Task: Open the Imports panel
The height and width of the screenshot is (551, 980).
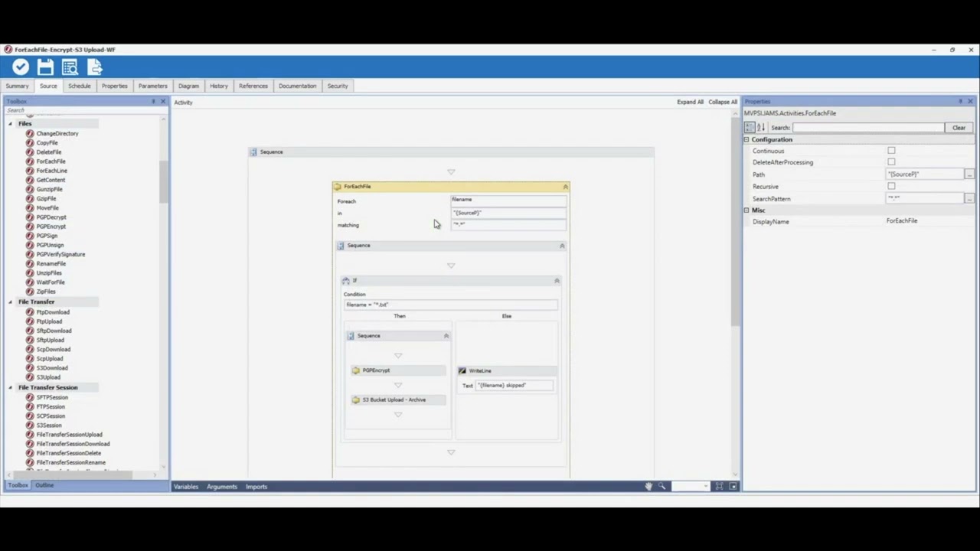Action: click(256, 487)
